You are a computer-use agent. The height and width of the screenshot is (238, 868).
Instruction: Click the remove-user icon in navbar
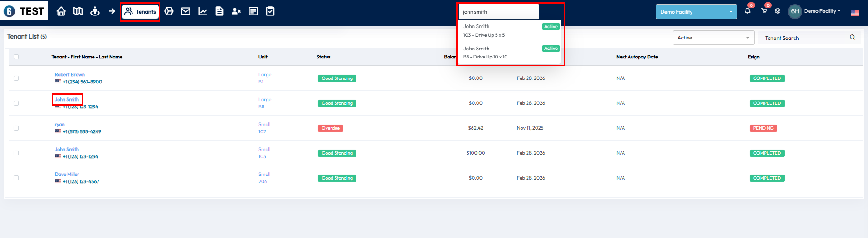pos(236,11)
